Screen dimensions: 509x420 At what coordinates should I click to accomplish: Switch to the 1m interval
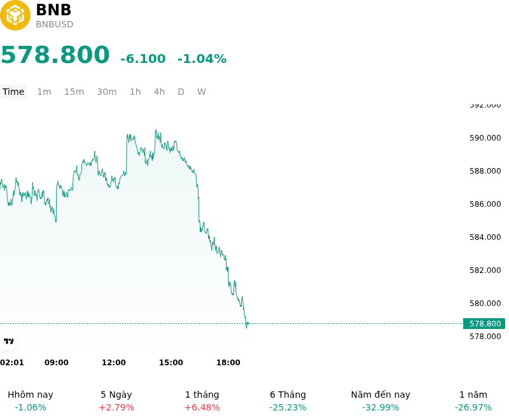pyautogui.click(x=44, y=92)
